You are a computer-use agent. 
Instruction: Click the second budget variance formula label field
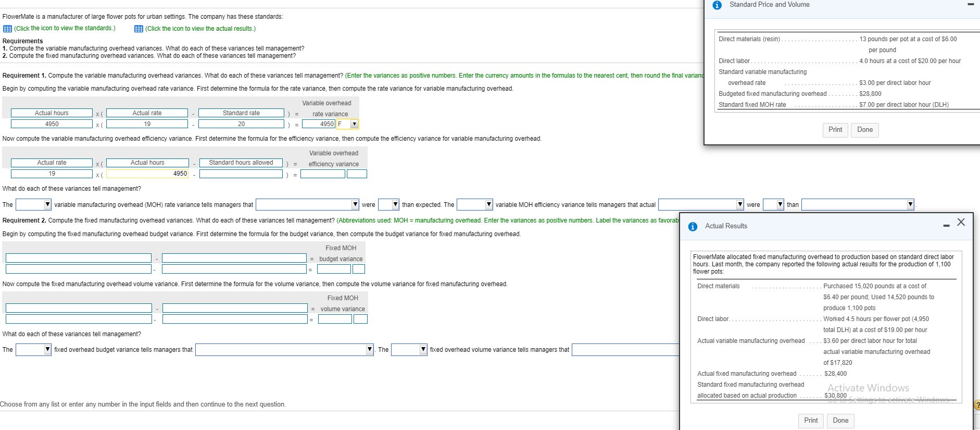coord(234,258)
